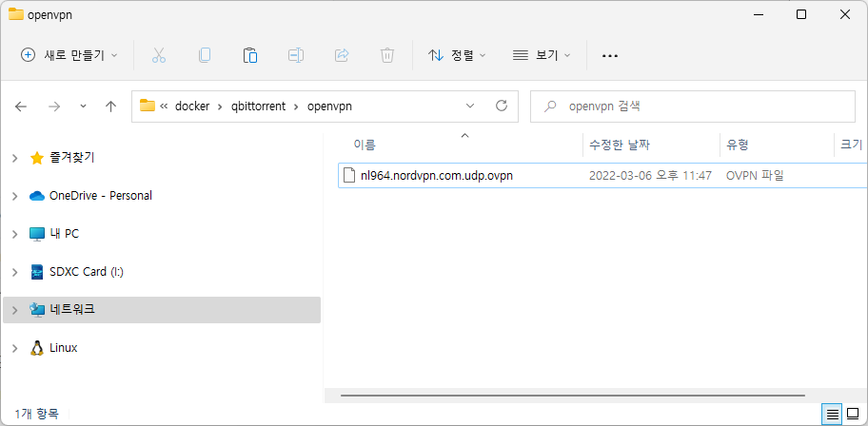Image resolution: width=868 pixels, height=426 pixels.
Task: Click the Delete trash icon
Action: click(387, 55)
